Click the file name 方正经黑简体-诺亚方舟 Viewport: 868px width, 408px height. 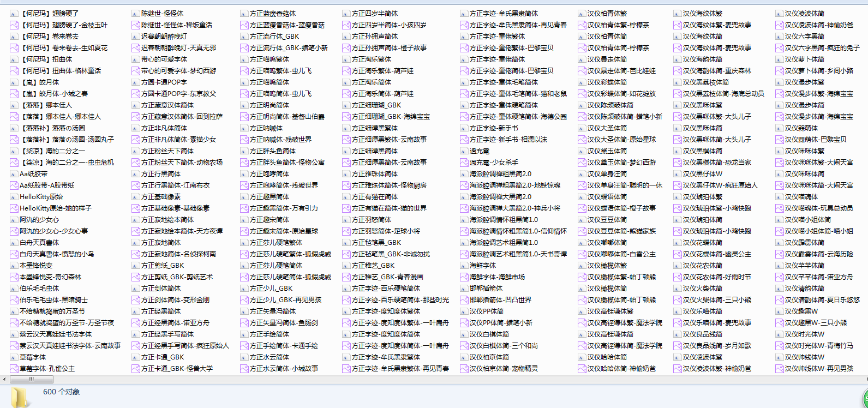175,323
